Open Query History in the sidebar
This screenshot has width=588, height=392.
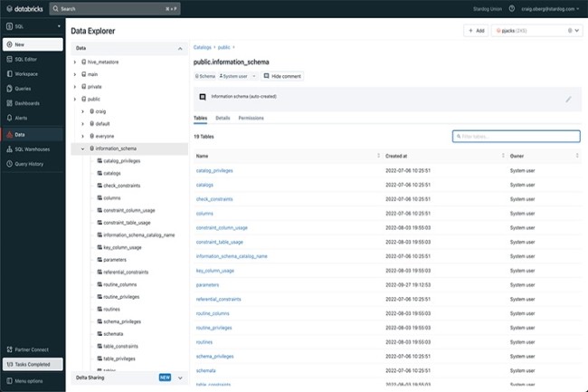point(28,164)
